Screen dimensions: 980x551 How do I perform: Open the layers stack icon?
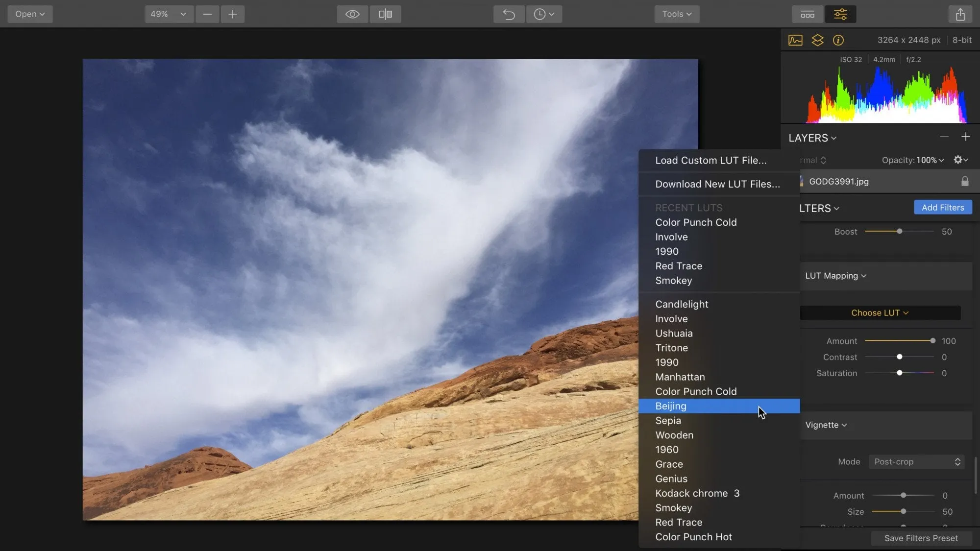pos(817,40)
